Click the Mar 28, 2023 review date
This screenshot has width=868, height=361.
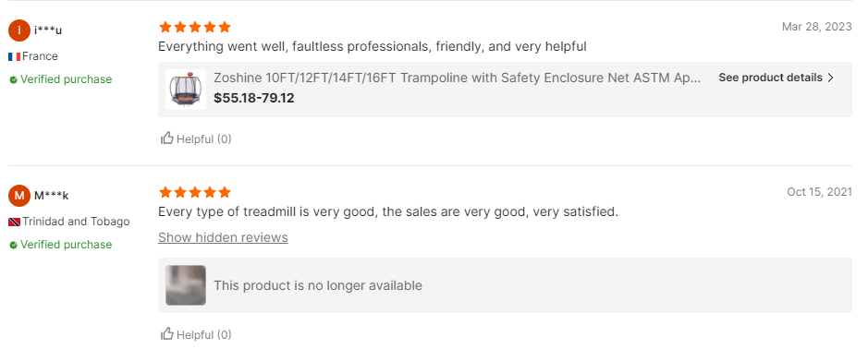(x=816, y=27)
